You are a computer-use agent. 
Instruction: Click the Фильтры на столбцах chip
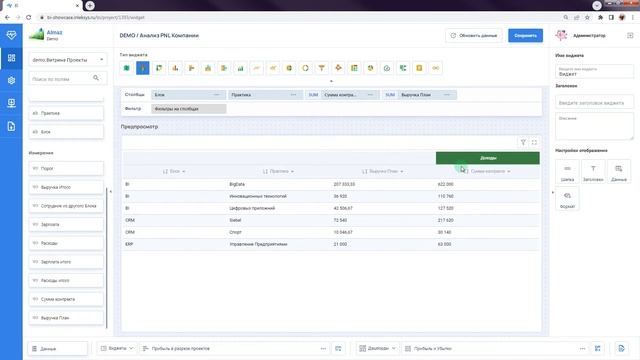point(189,109)
